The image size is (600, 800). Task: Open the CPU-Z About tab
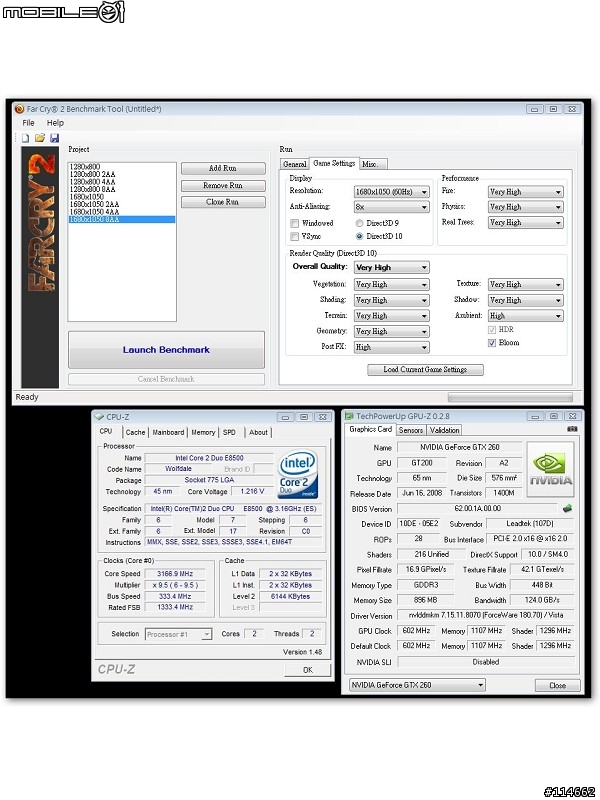click(x=258, y=432)
